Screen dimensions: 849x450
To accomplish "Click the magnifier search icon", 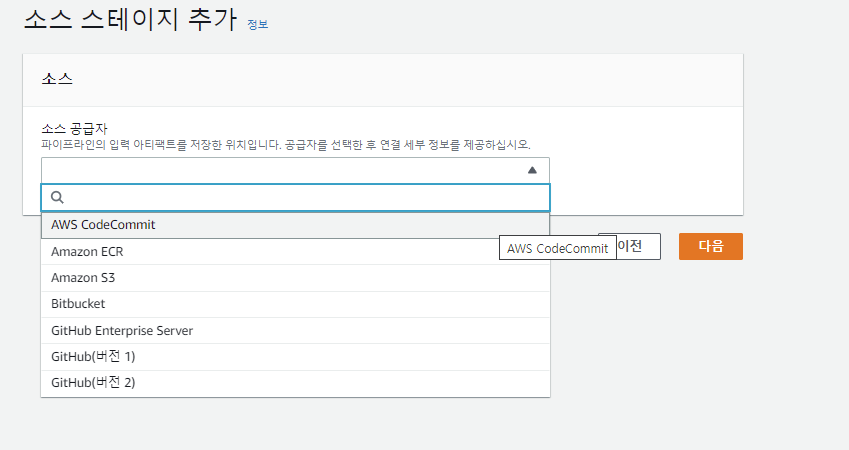I will [57, 197].
